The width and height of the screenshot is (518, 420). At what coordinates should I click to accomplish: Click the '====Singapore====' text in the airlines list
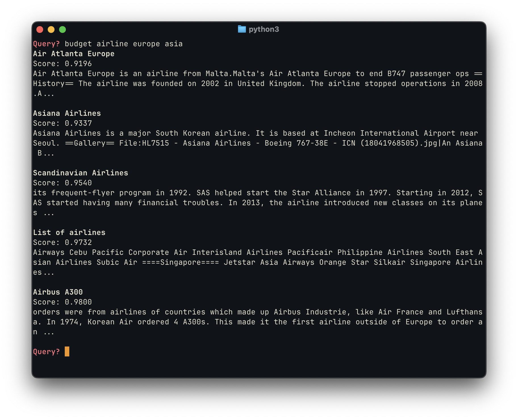(180, 262)
